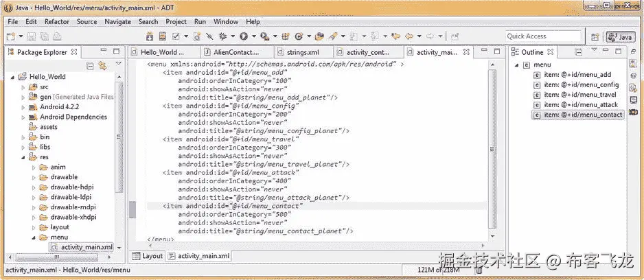Click the New file wizard icon

click(x=11, y=36)
